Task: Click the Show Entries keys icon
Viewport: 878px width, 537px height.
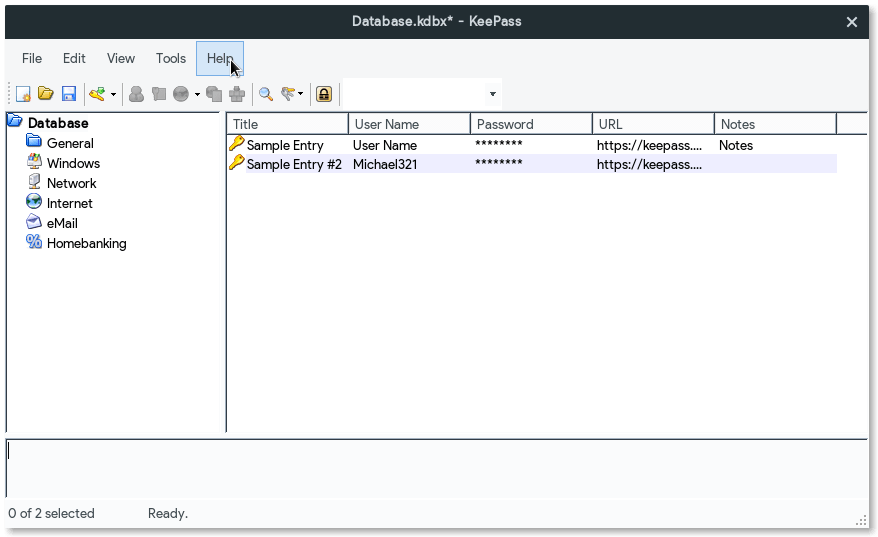Action: pyautogui.click(x=288, y=94)
